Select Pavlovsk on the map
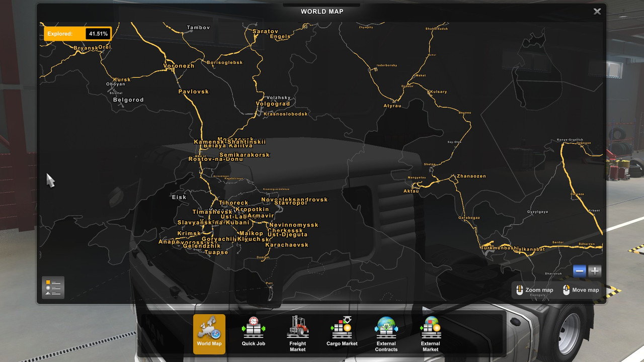The height and width of the screenshot is (362, 644). point(194,92)
